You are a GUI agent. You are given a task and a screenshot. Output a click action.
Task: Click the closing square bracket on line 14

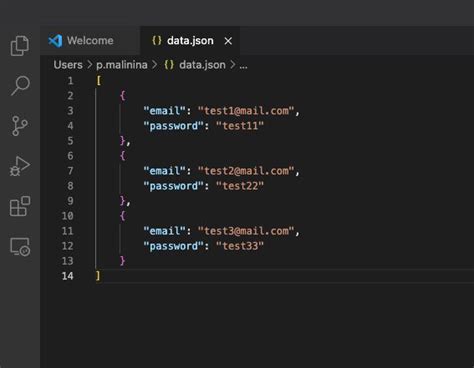click(x=98, y=276)
